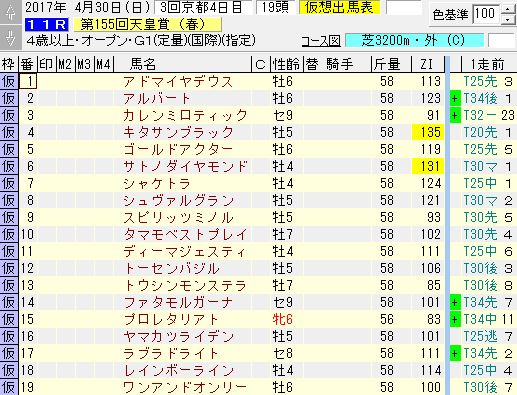Viewport: 517px width, 395px height.
Task: Click the M2 column header
Action: [66, 64]
